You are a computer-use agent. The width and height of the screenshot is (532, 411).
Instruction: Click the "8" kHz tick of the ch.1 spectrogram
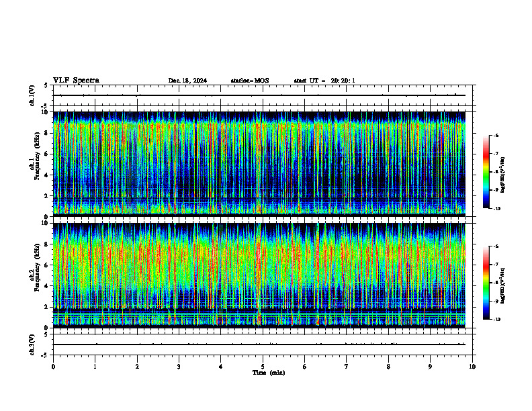click(x=47, y=133)
